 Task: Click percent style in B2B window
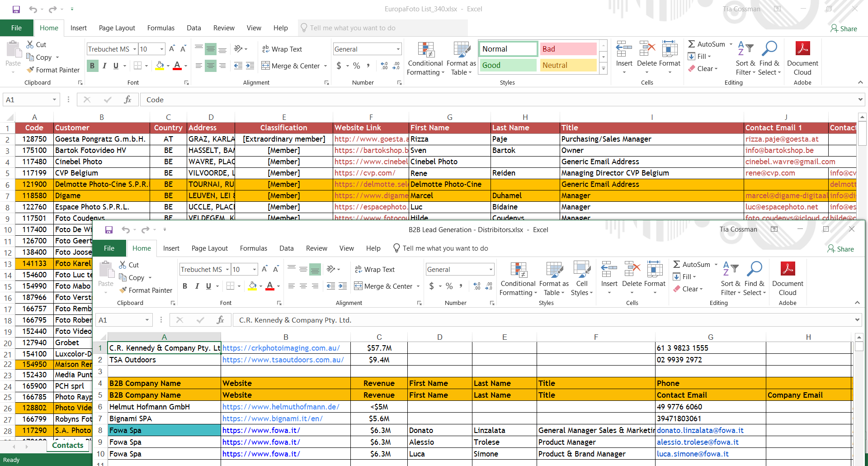449,286
